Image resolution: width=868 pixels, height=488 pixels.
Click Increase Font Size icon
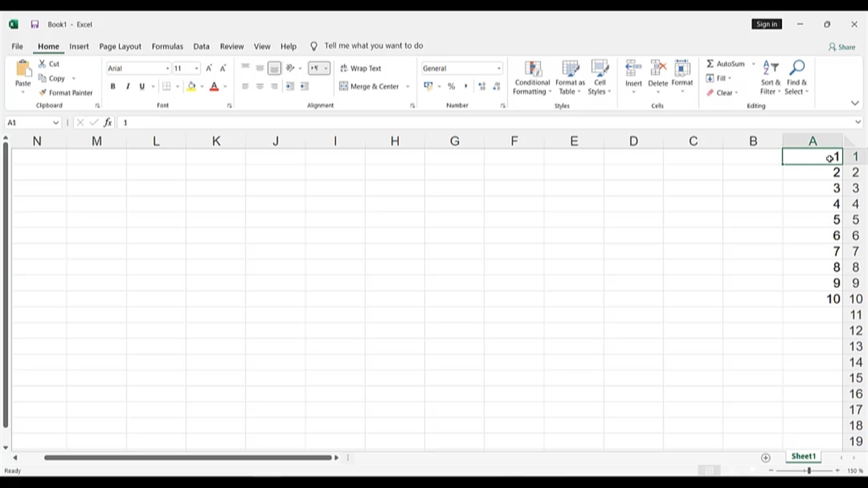pos(209,68)
